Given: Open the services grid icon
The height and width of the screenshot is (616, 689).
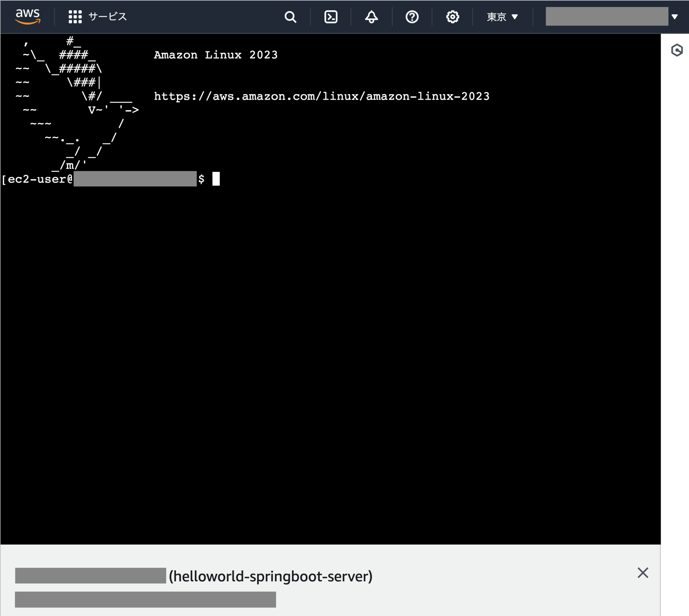Looking at the screenshot, I should 75,16.
